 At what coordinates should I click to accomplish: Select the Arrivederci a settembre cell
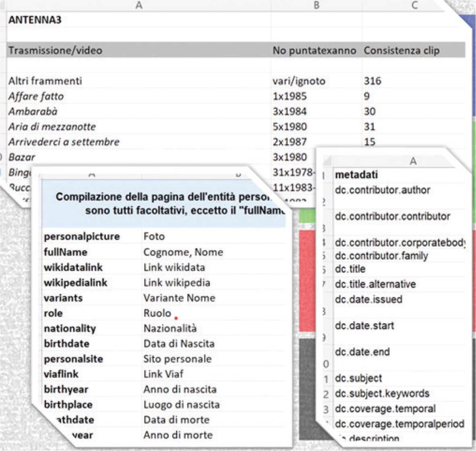pyautogui.click(x=139, y=141)
